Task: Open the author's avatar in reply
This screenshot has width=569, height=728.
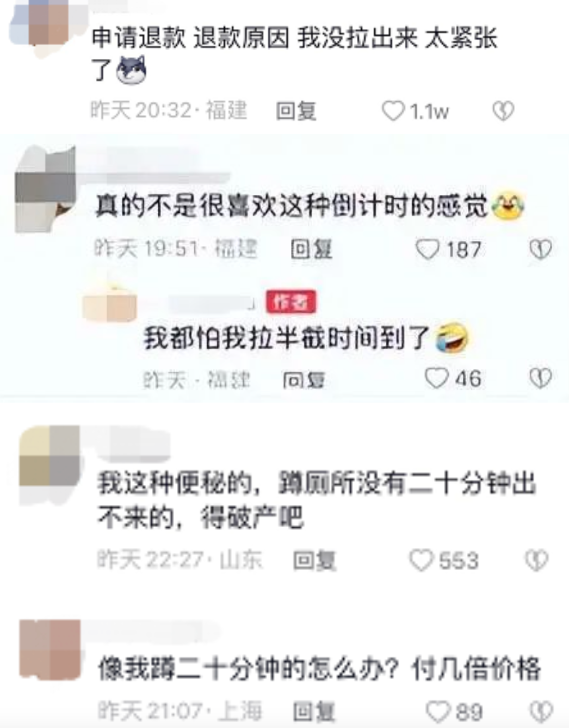Action: [110, 305]
